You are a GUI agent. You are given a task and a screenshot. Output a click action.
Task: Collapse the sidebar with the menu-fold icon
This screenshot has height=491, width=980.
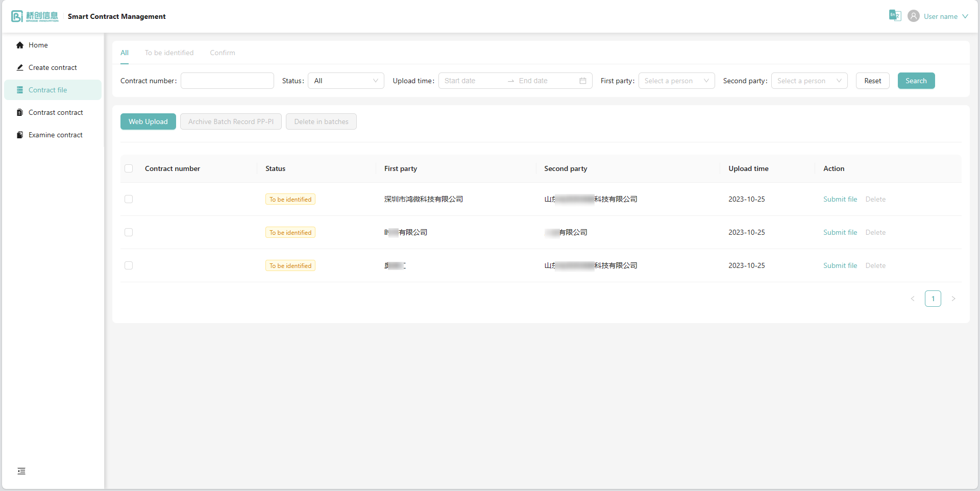coord(21,471)
